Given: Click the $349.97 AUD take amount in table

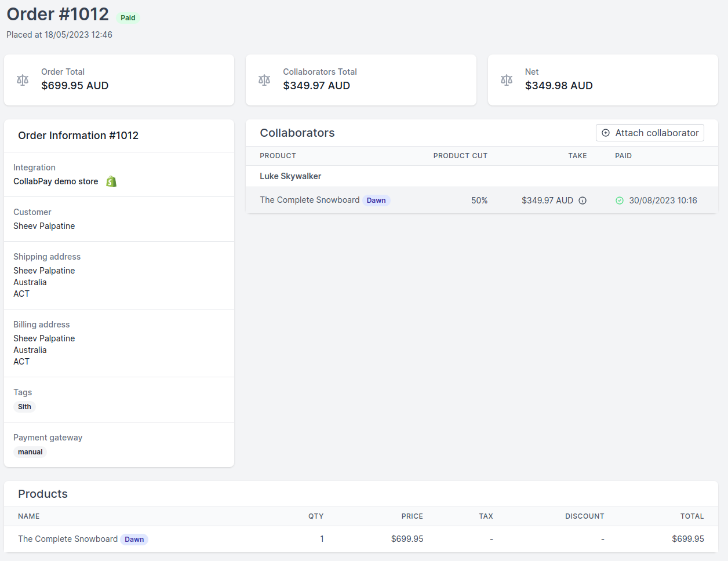Looking at the screenshot, I should [x=547, y=201].
